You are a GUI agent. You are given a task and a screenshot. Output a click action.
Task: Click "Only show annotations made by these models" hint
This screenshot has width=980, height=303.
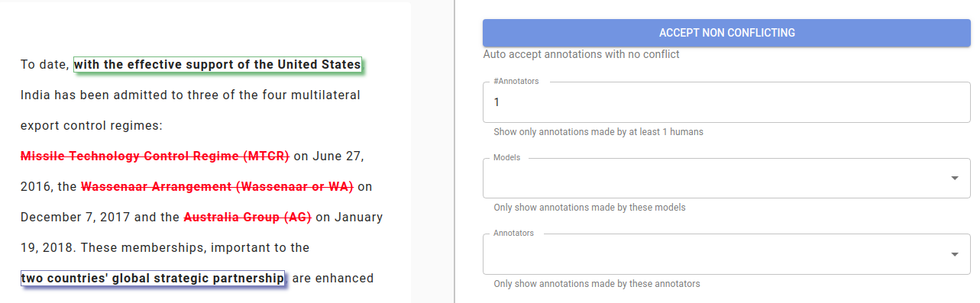click(590, 208)
